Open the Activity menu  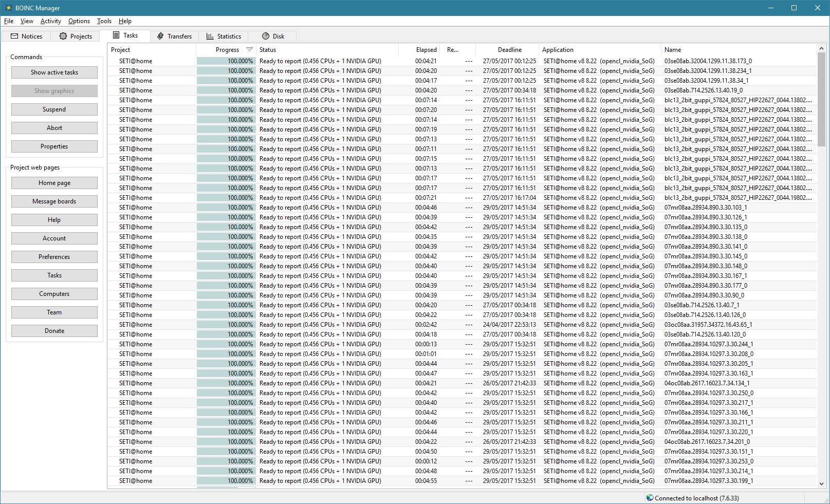51,21
